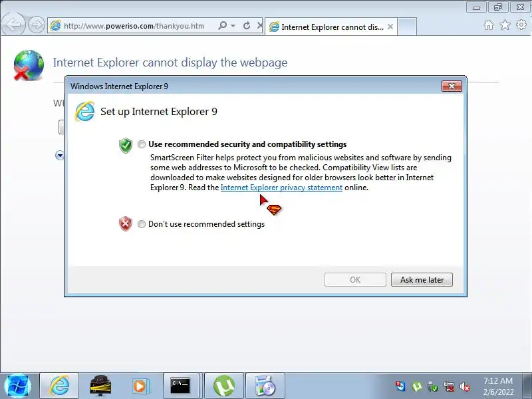Image resolution: width=532 pixels, height=399 pixels.
Task: Click the 'Set up Internet Explorer 9' title text
Action: [159, 111]
